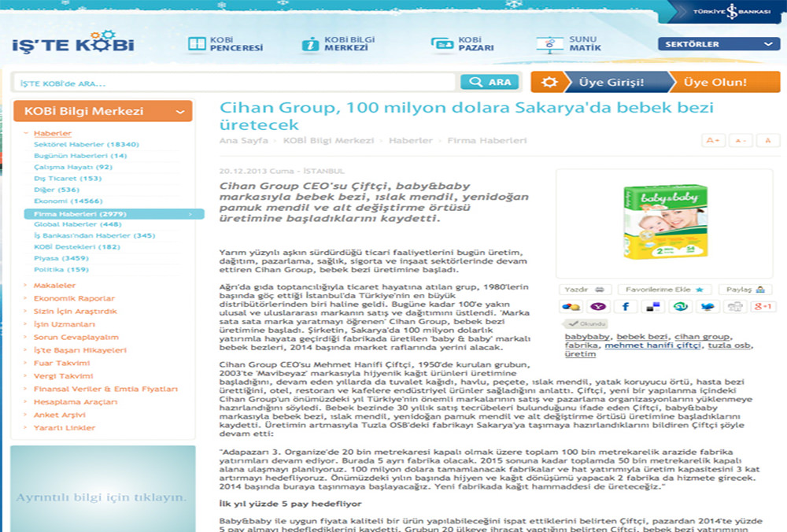Viewport: 787px width, 532px height.
Task: Open Sektörel Haberler (18340)
Action: click(x=87, y=145)
